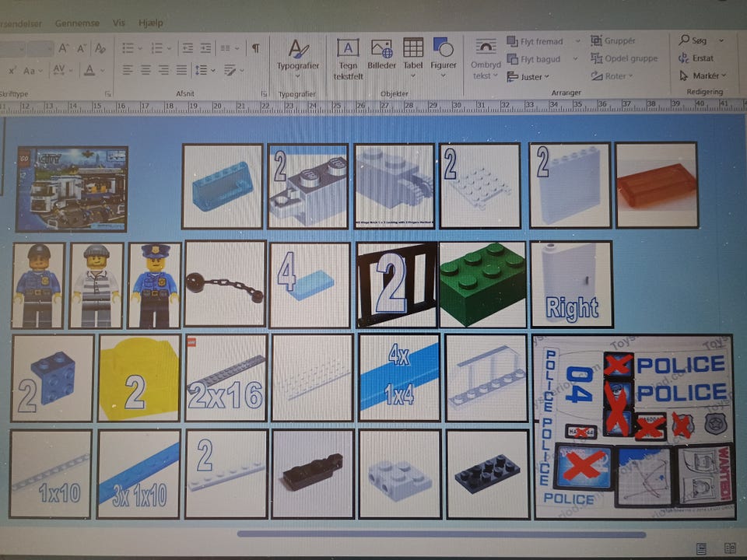Select the 'Right' door picture
Screen dimensions: 747x560
coord(572,285)
